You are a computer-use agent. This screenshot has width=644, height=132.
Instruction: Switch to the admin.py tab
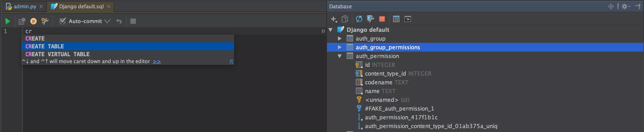pos(25,6)
